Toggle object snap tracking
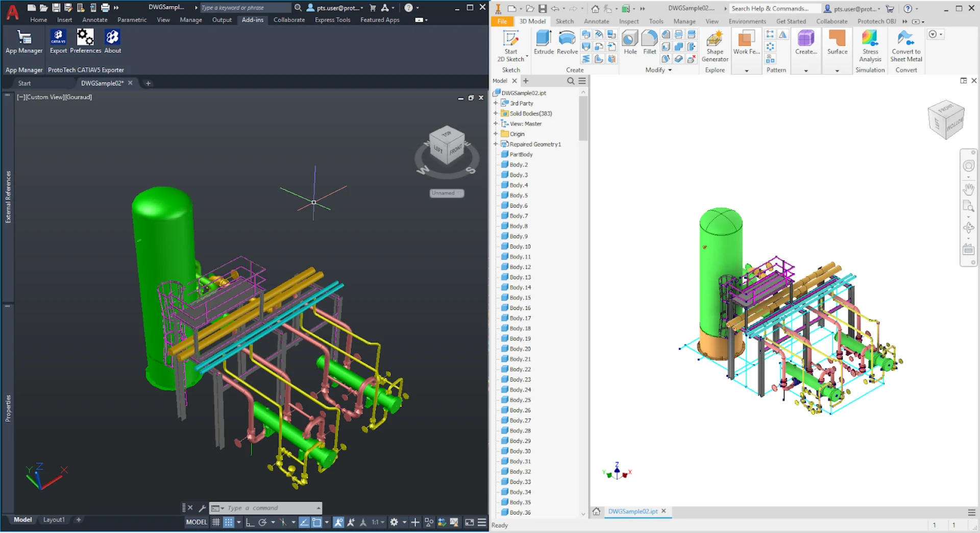Viewport: 980px width, 533px height. click(351, 522)
